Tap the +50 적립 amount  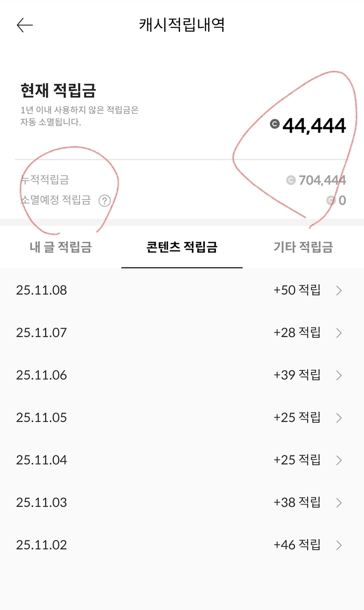click(x=297, y=290)
